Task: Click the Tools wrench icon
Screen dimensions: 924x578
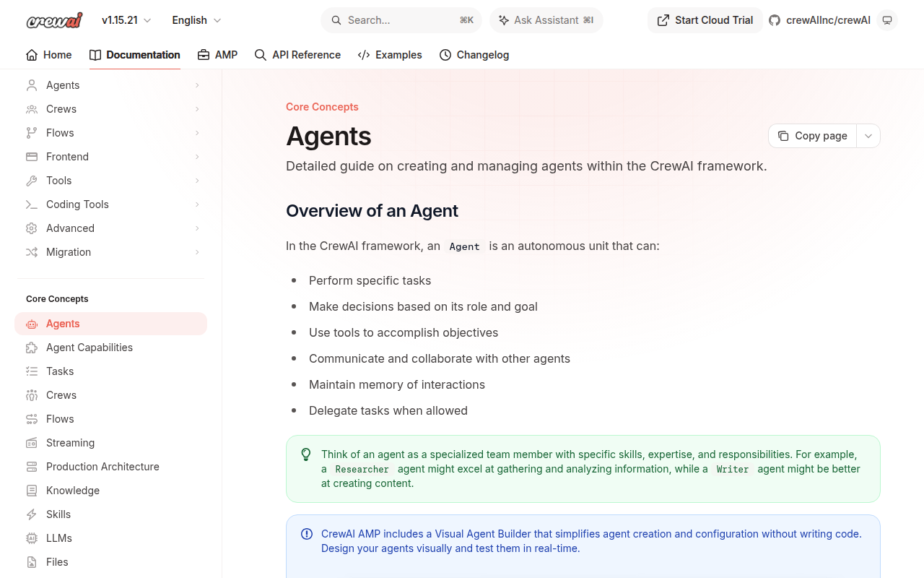Action: coord(32,181)
